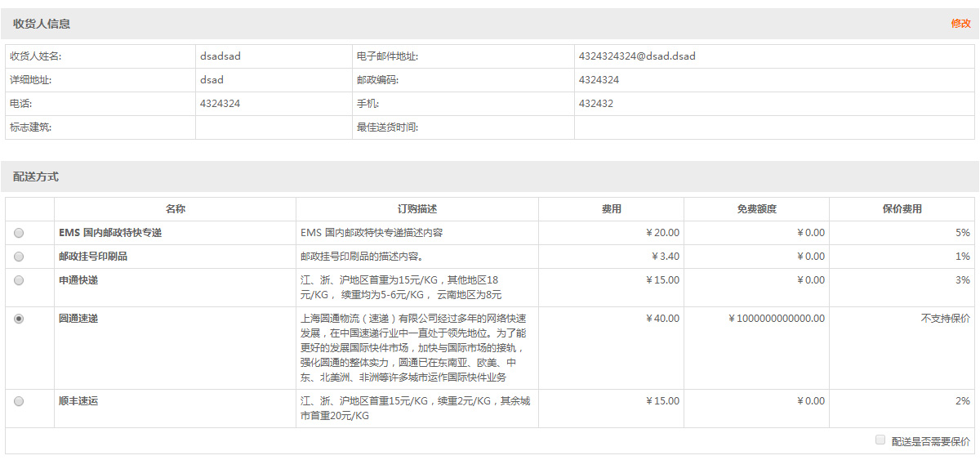Click the 修改 link for recipient info
The image size is (980, 469).
960,24
